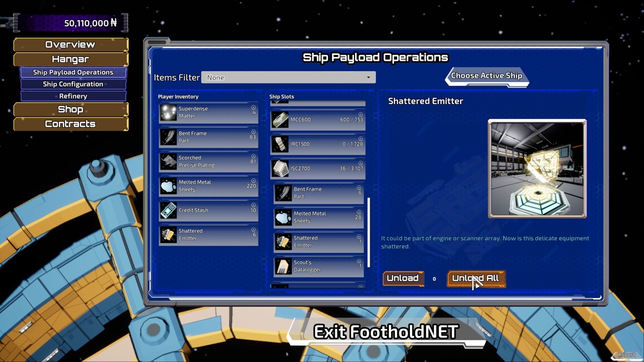This screenshot has height=362, width=644.
Task: Toggle the Melted Metal Sheets ship slot entry
Action: point(283,217)
